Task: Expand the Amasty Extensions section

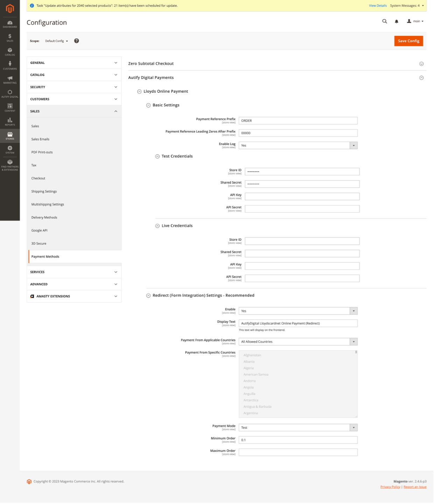Action: 74,296
